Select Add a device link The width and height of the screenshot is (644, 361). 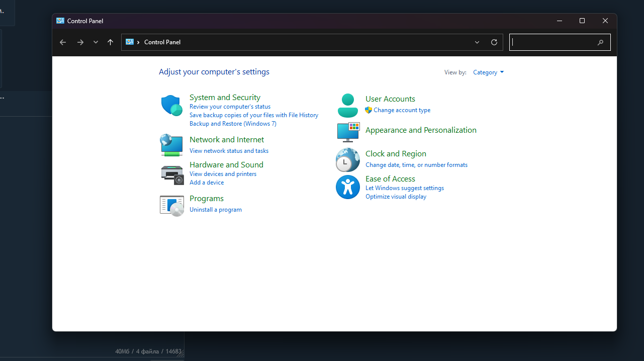tap(207, 183)
